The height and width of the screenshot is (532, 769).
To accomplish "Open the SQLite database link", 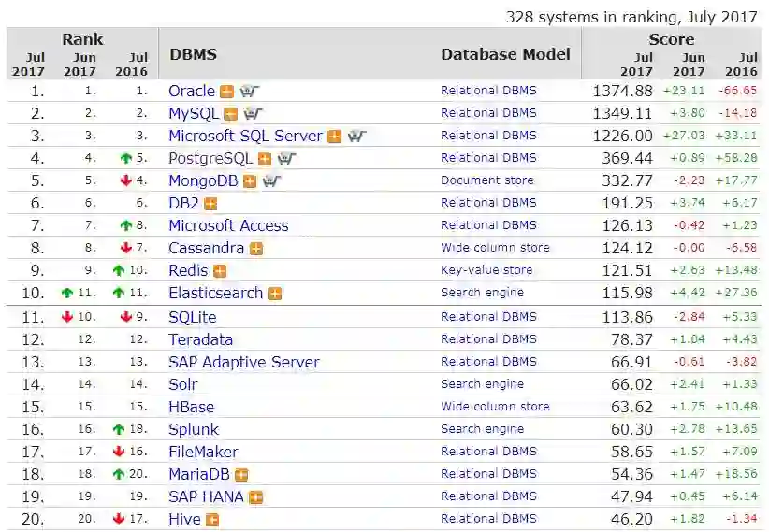I will coord(192,317).
